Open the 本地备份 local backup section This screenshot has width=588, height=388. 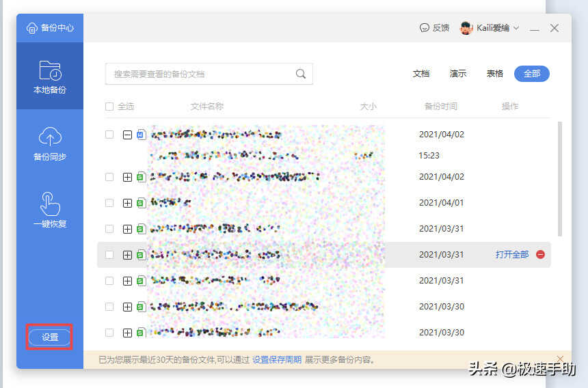pyautogui.click(x=50, y=76)
